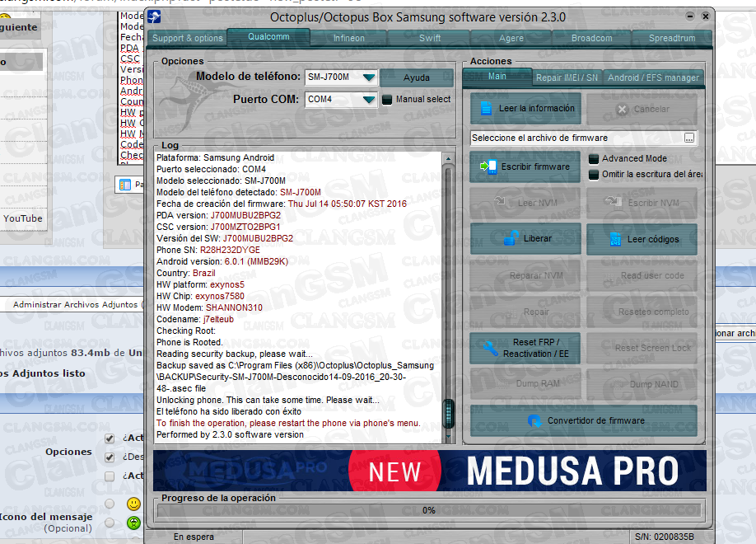The width and height of the screenshot is (756, 544).
Task: Click HW Chip exynos7580 log line
Action: click(200, 297)
